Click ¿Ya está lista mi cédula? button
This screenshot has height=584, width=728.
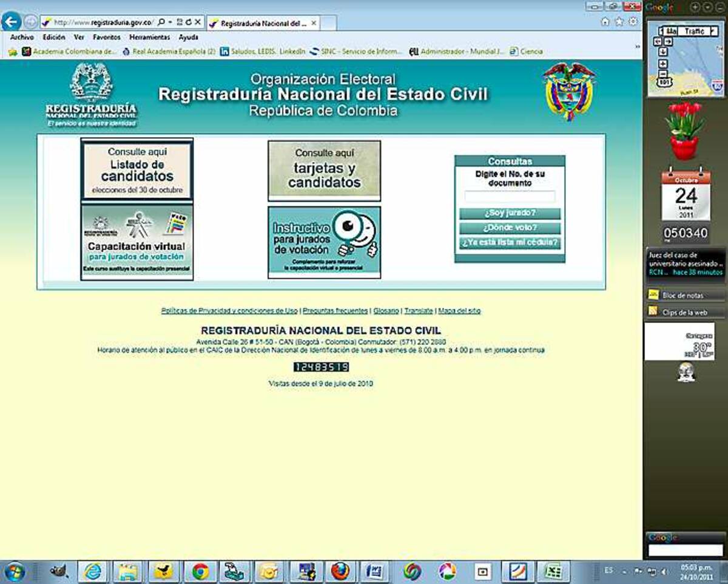point(510,243)
